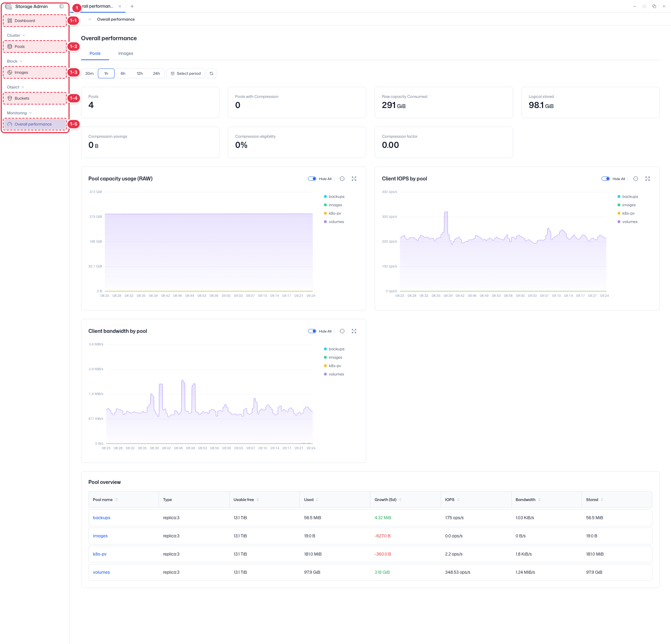Collapse the Cluster section in sidebar

click(16, 35)
